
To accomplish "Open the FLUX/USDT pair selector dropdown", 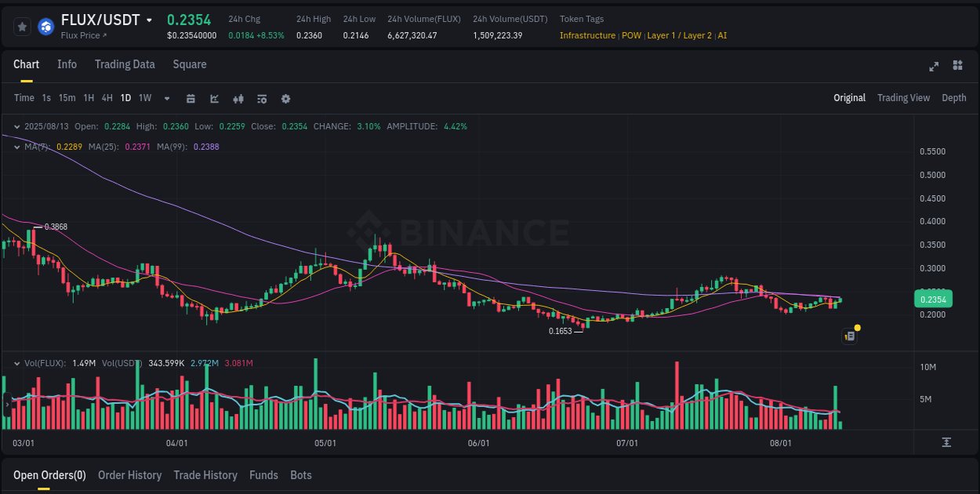I will tap(148, 20).
